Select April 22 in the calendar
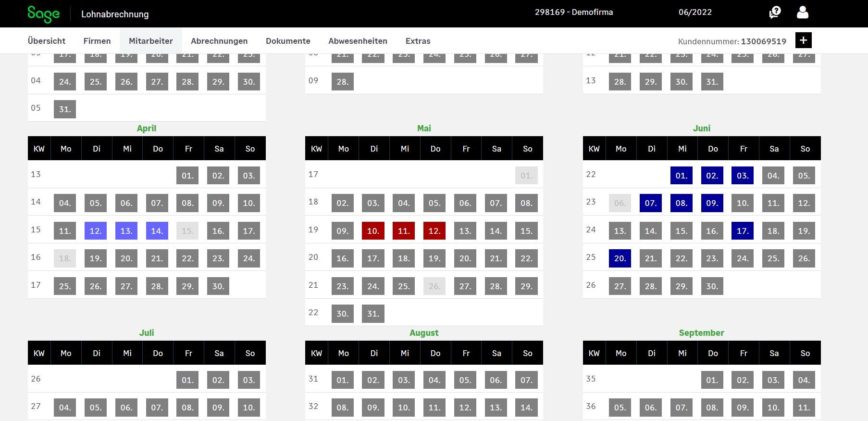The width and height of the screenshot is (868, 421). pos(187,258)
